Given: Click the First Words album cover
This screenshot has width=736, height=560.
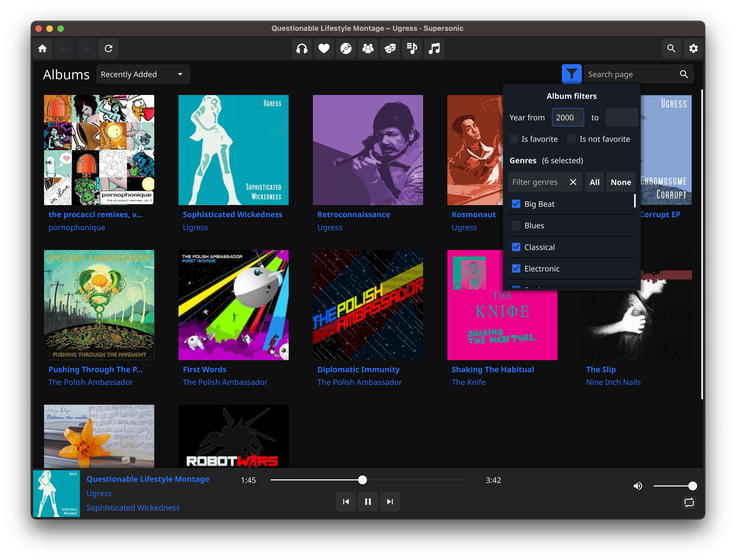Looking at the screenshot, I should point(233,305).
